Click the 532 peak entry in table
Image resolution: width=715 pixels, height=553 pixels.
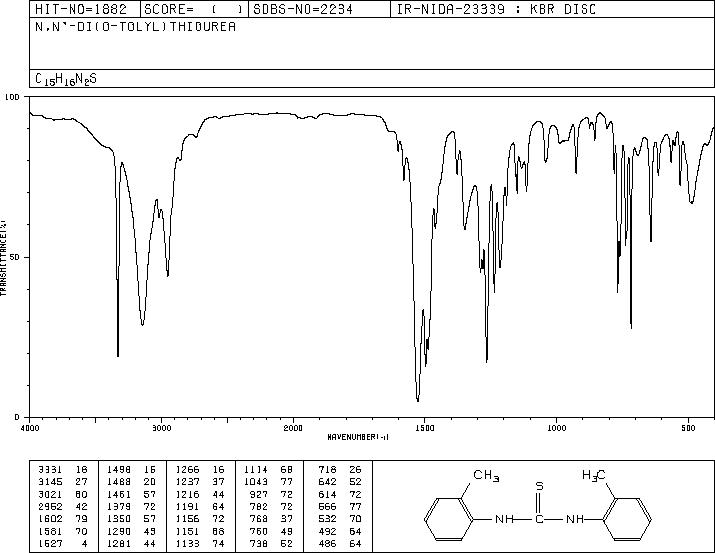coord(340,519)
